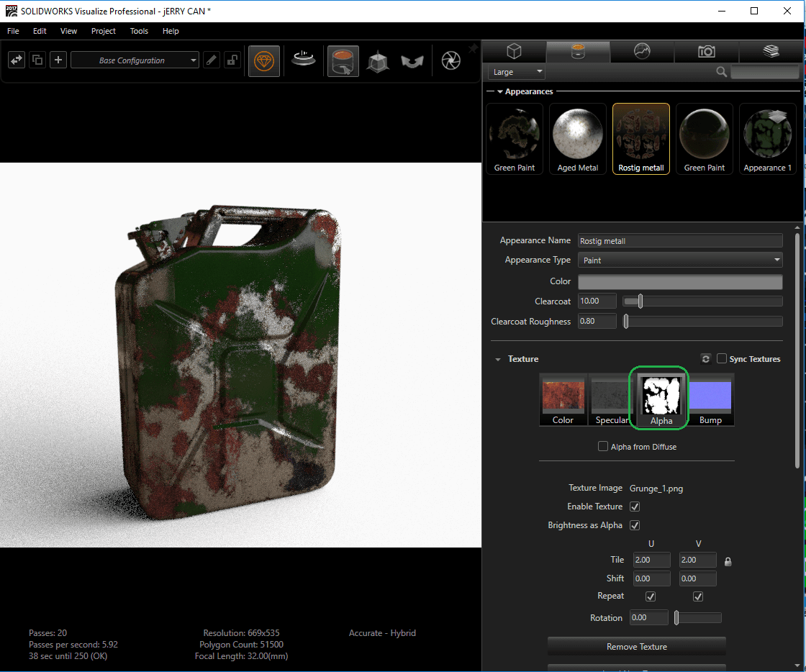Open the Appearance Type dropdown
806x672 pixels.
(680, 260)
